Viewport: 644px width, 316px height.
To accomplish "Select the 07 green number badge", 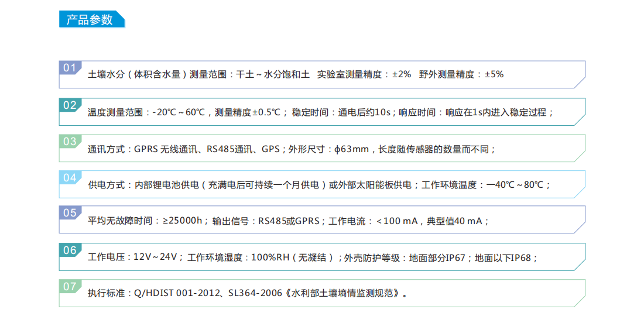I will 70,287.
